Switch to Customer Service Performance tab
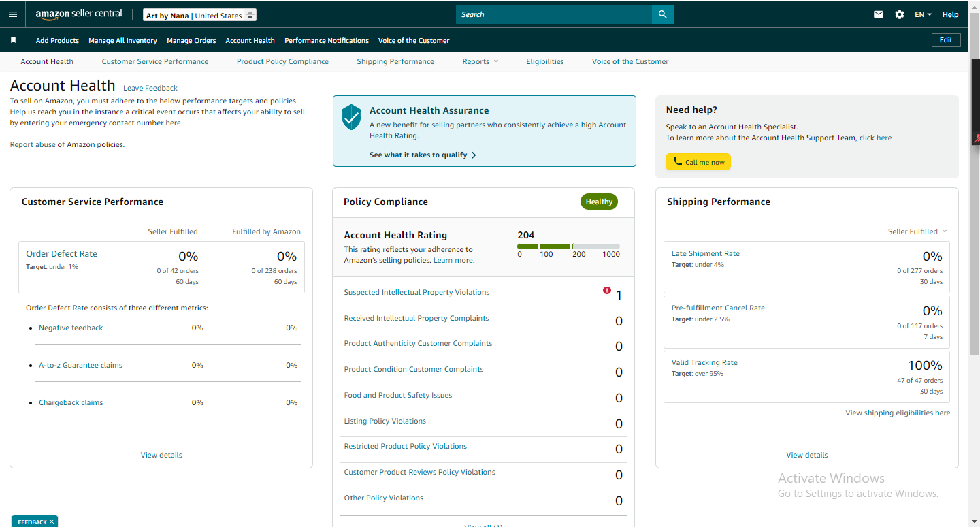Screen dimensions: 980x527 [x=155, y=61]
